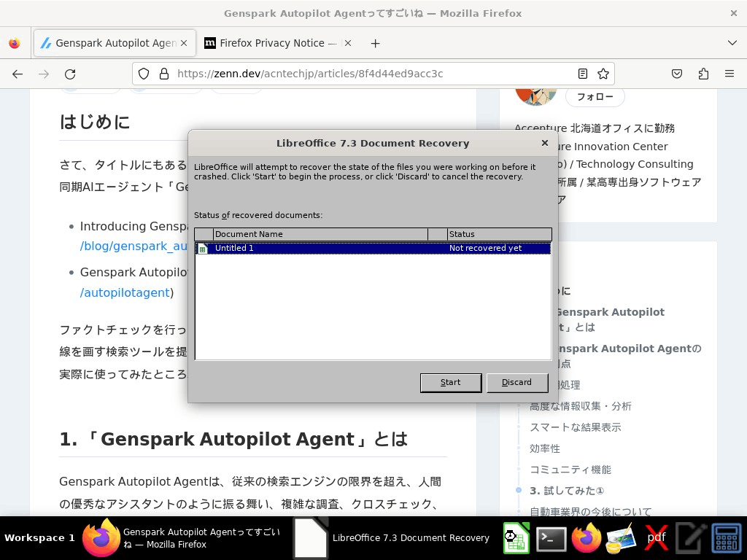Switch to Mozilla Firefox taskbar window
The width and height of the screenshot is (747, 560).
pyautogui.click(x=183, y=538)
